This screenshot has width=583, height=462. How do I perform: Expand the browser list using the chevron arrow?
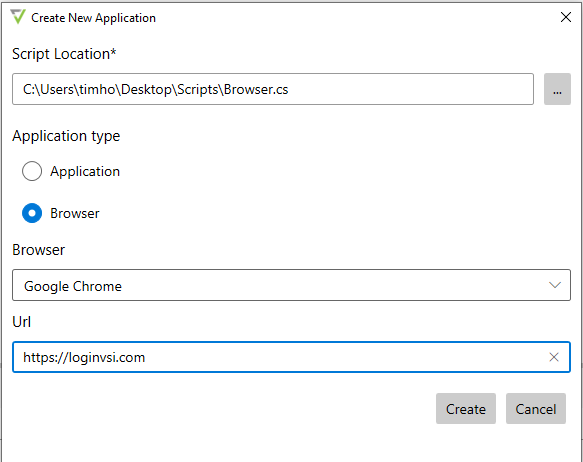554,285
